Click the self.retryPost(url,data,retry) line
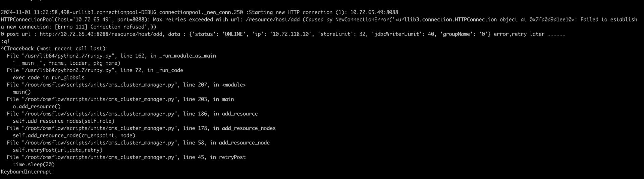 click(57, 150)
